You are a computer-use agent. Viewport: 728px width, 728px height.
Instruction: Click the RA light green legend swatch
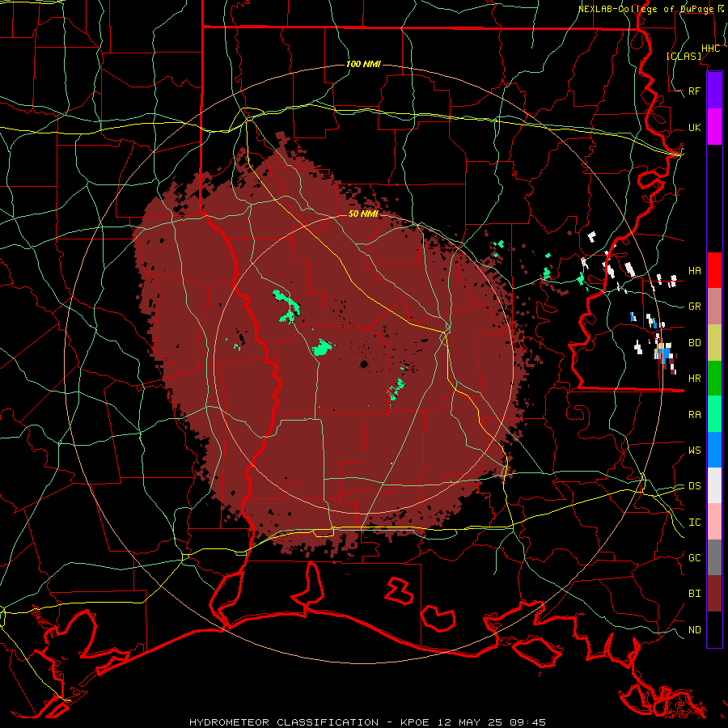pyautogui.click(x=714, y=414)
